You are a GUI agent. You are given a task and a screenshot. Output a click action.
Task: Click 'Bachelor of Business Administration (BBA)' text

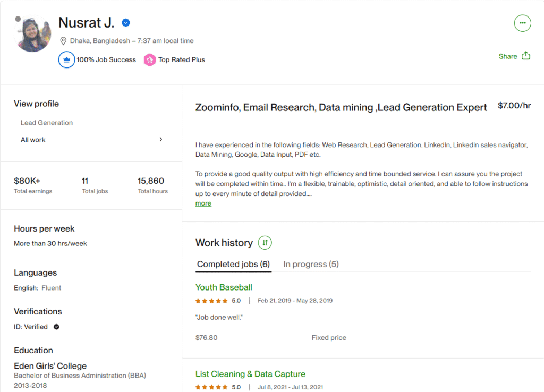tap(80, 376)
